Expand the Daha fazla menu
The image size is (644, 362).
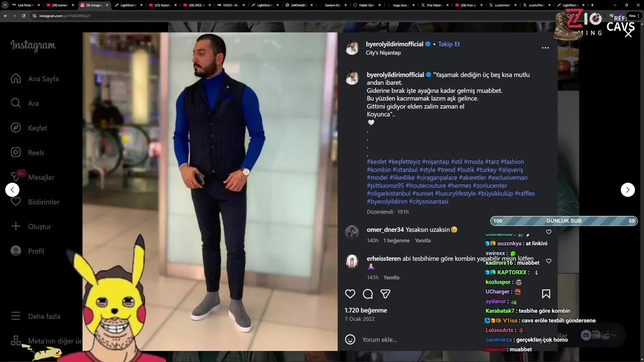click(x=36, y=316)
